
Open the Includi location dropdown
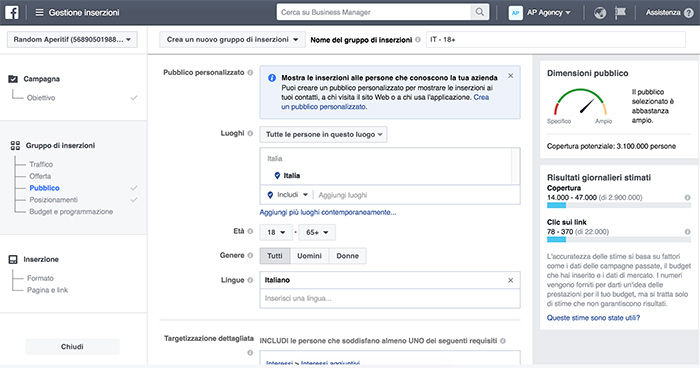click(x=288, y=195)
